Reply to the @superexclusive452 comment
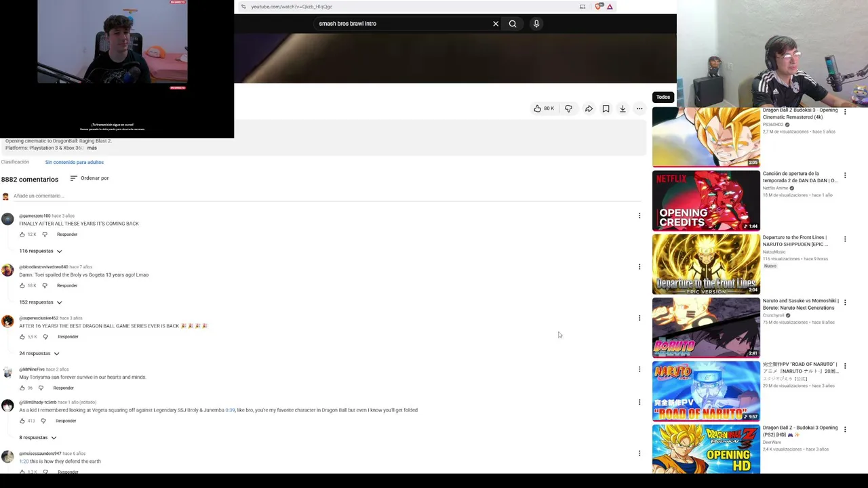This screenshot has height=488, width=868. pyautogui.click(x=68, y=337)
